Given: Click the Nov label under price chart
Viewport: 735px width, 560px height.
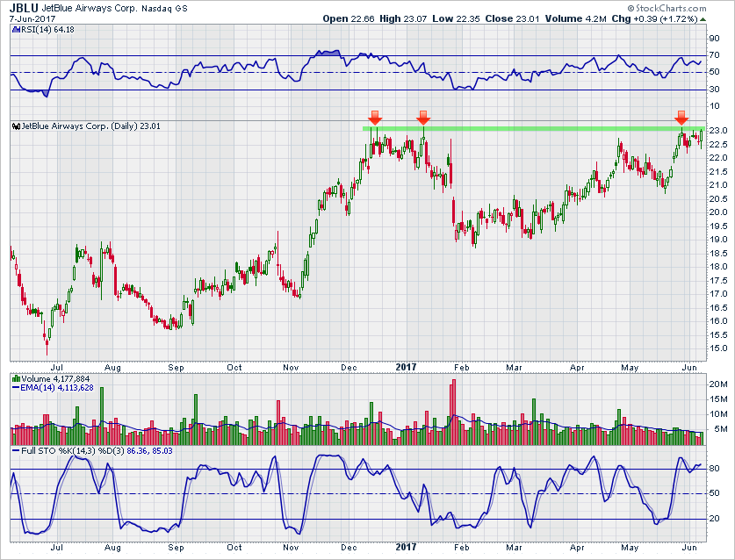Looking at the screenshot, I should point(291,369).
